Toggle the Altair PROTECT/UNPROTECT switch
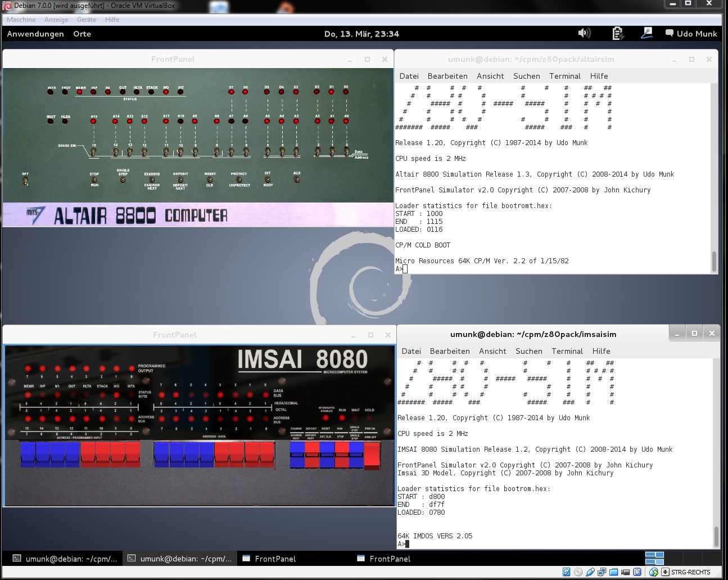728x580 pixels. tap(239, 180)
